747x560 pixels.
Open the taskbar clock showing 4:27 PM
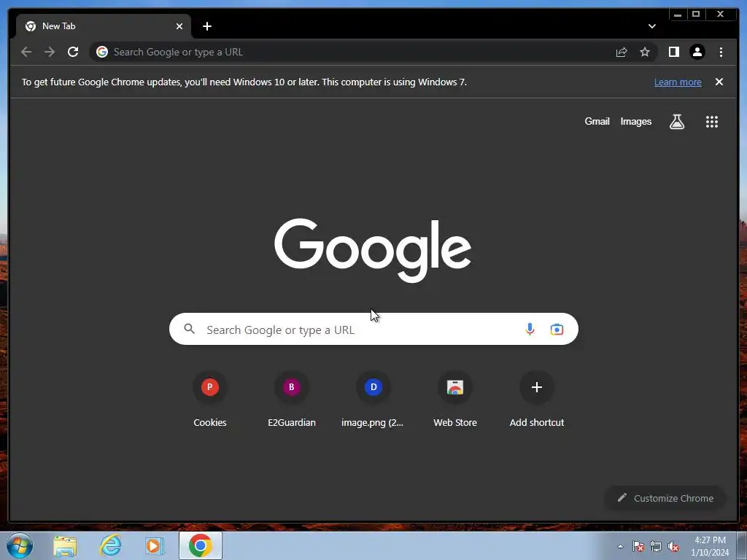tap(710, 546)
